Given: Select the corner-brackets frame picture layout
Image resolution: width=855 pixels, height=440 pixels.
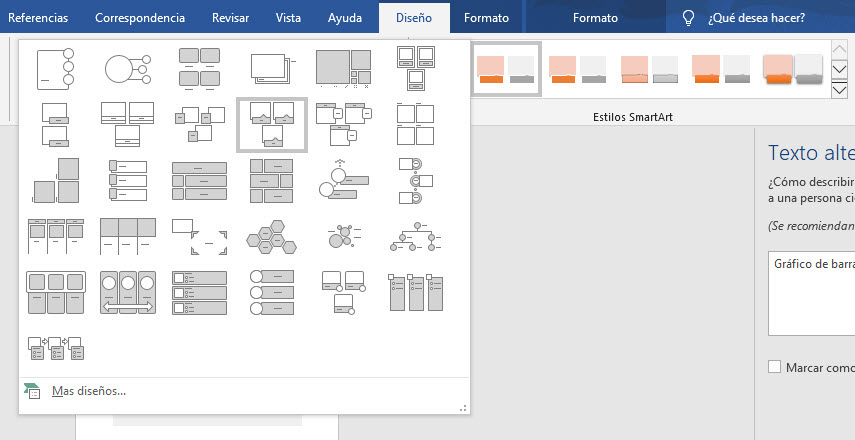Looking at the screenshot, I should point(199,236).
